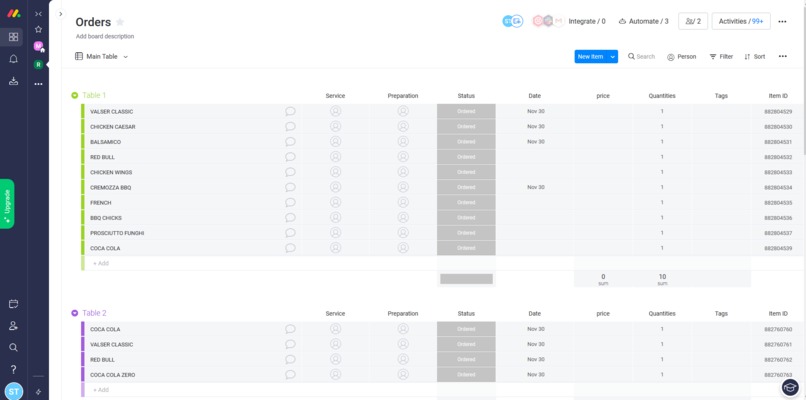Open conversation bubble for CHICKEN CAESAR
806x400 pixels.
(x=290, y=126)
